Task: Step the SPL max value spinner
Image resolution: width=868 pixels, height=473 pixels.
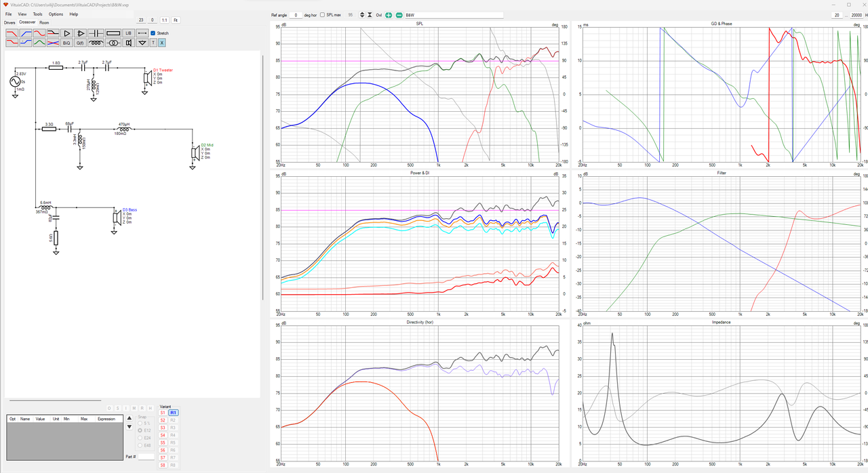Action: (x=361, y=15)
